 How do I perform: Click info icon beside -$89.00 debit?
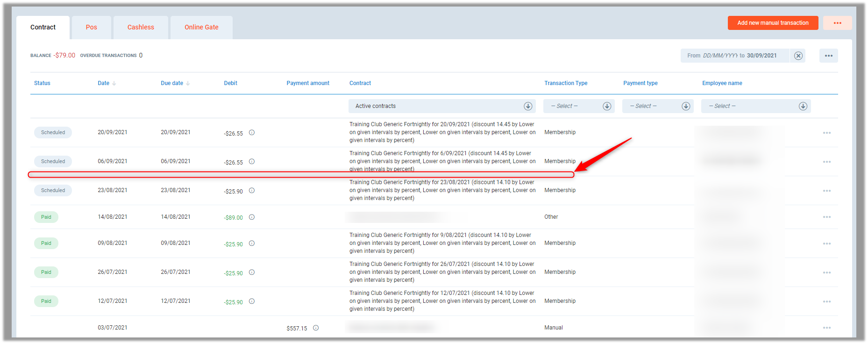pos(252,217)
